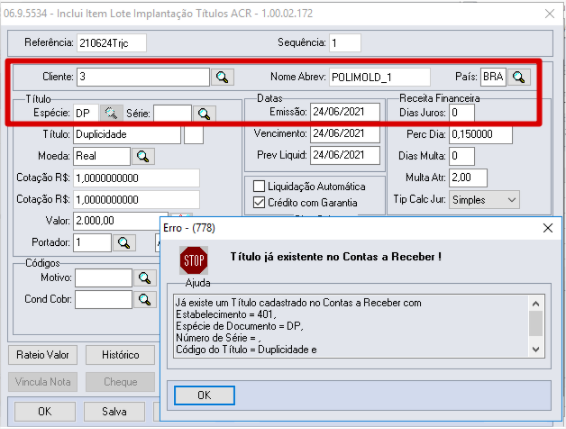Screen dimensions: 566x429
Task: Uncheck Crédito com Garantia
Action: [x=259, y=202]
